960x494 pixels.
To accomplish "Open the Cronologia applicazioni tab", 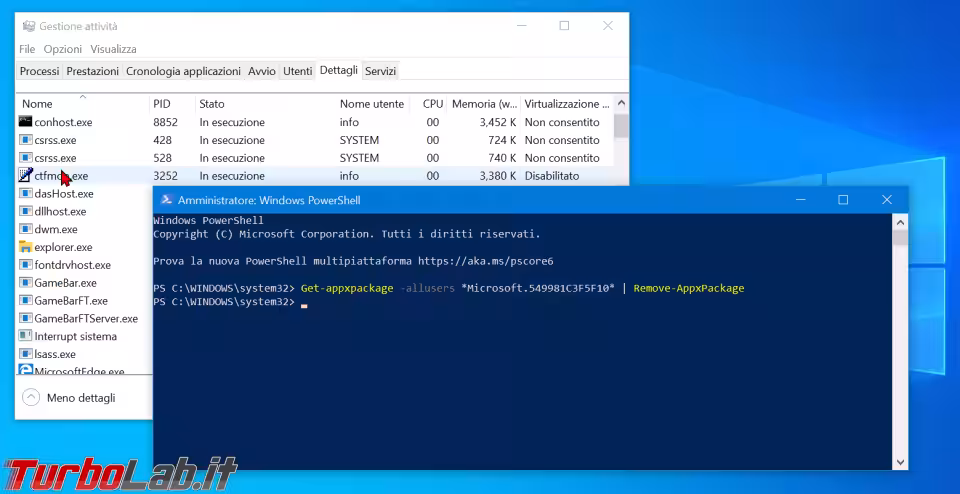I will [183, 71].
